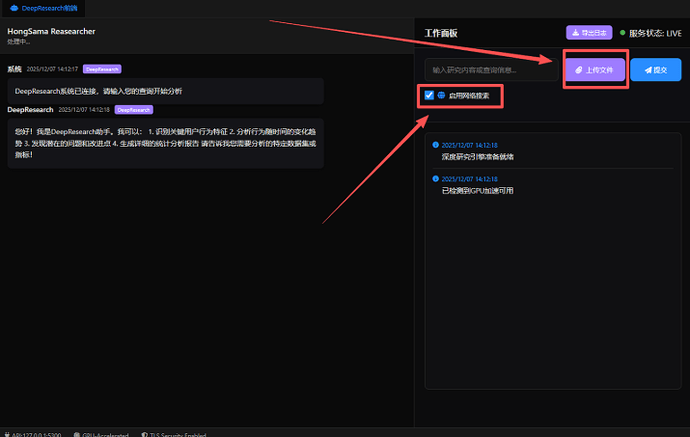This screenshot has width=690, height=437.
Task: Click the DeepResearch badge timestamped 14:12:18
Action: [134, 110]
